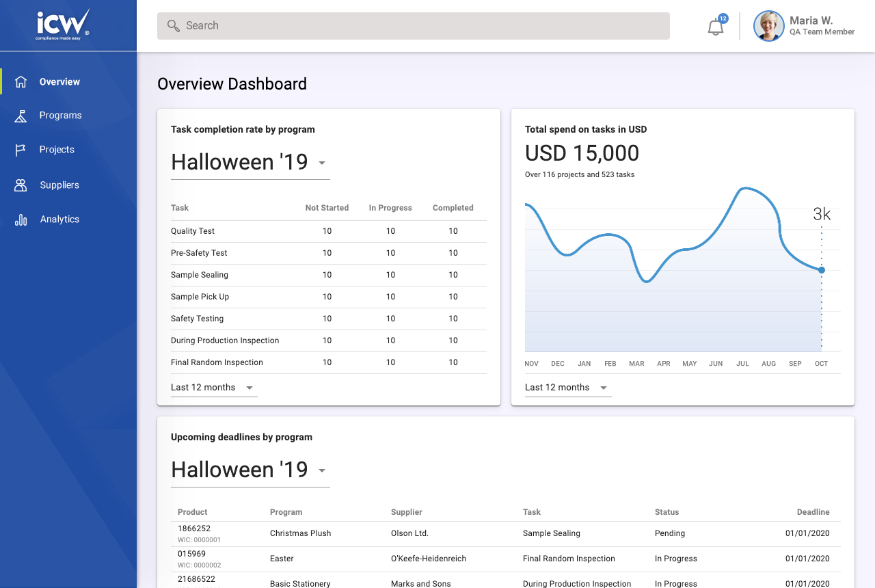Click Maria W. profile avatar
The image size is (875, 588).
pos(768,26)
